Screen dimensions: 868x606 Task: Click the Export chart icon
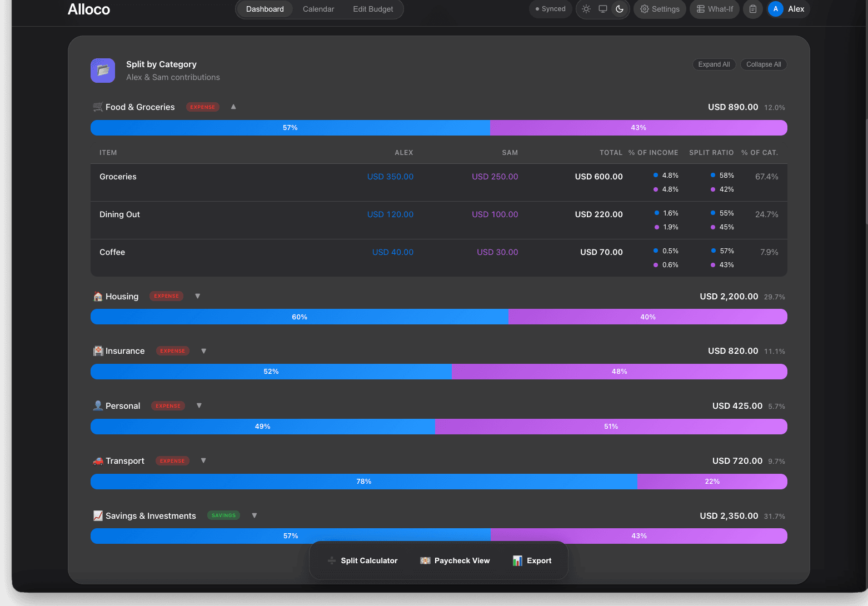[517, 560]
